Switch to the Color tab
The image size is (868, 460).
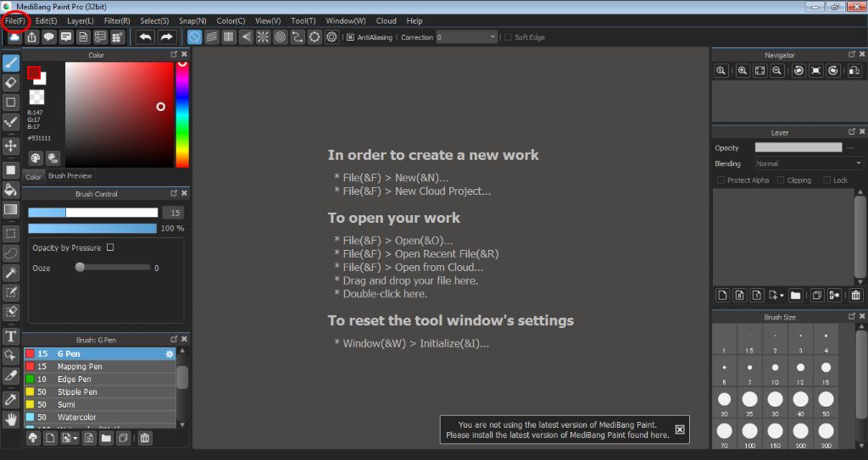33,176
